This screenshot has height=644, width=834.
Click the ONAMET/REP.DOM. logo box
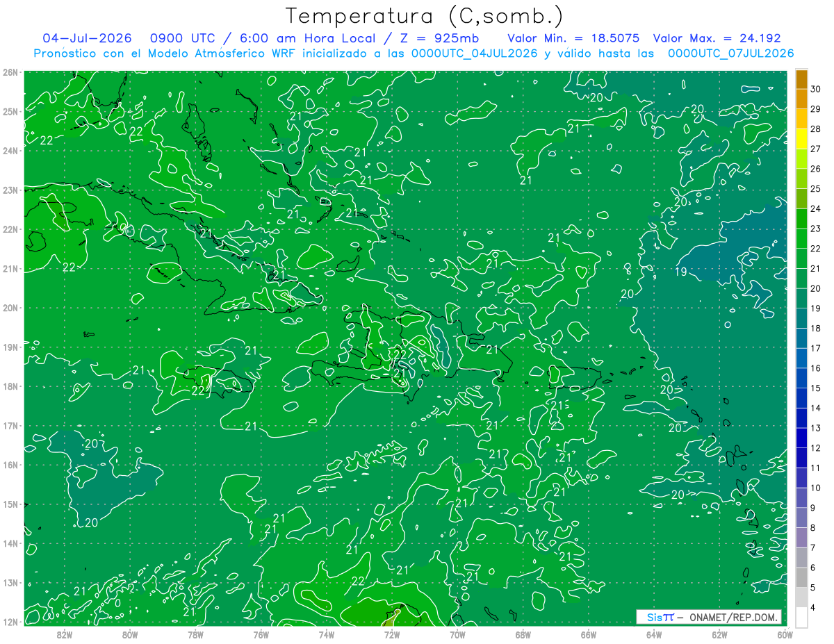(708, 617)
